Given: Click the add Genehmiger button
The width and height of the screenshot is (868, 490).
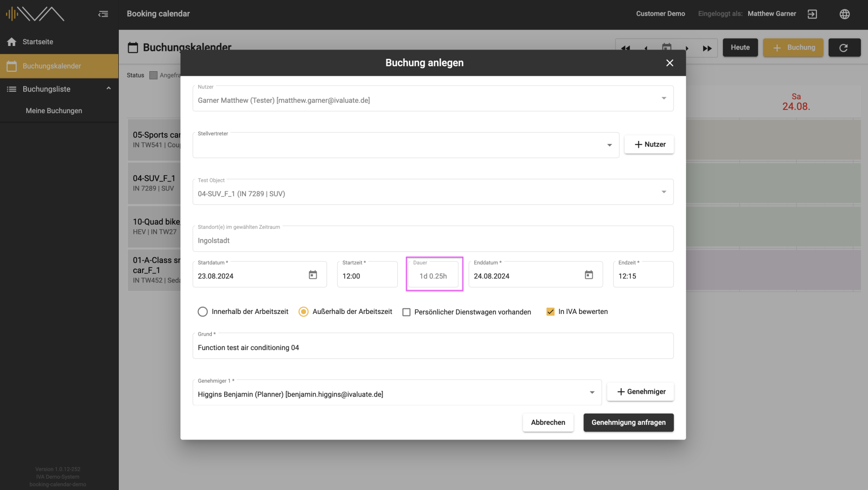Looking at the screenshot, I should (x=641, y=392).
